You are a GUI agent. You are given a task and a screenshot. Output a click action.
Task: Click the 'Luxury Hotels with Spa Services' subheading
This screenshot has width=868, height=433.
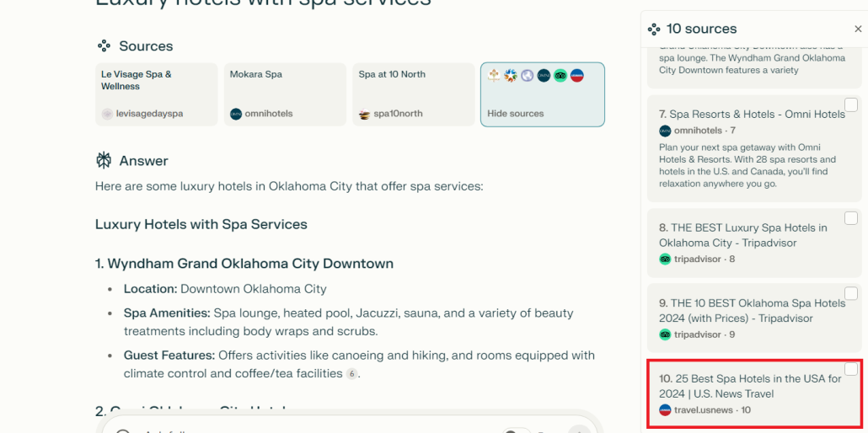(201, 224)
